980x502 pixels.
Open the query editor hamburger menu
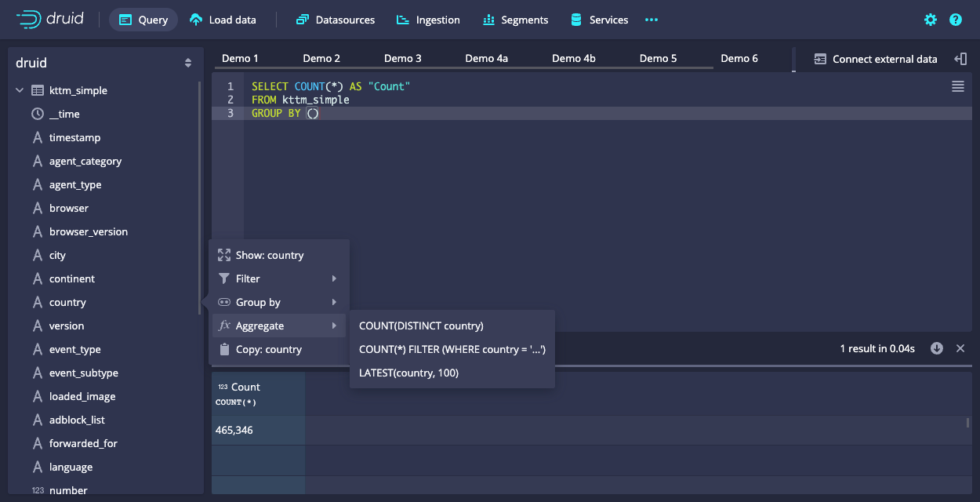(x=957, y=87)
